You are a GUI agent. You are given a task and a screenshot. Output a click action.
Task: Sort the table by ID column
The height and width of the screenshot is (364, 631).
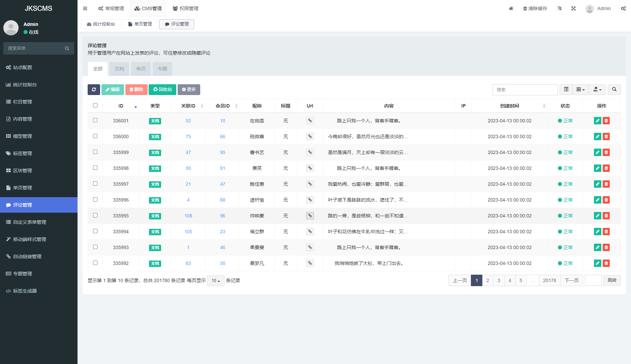[121, 106]
